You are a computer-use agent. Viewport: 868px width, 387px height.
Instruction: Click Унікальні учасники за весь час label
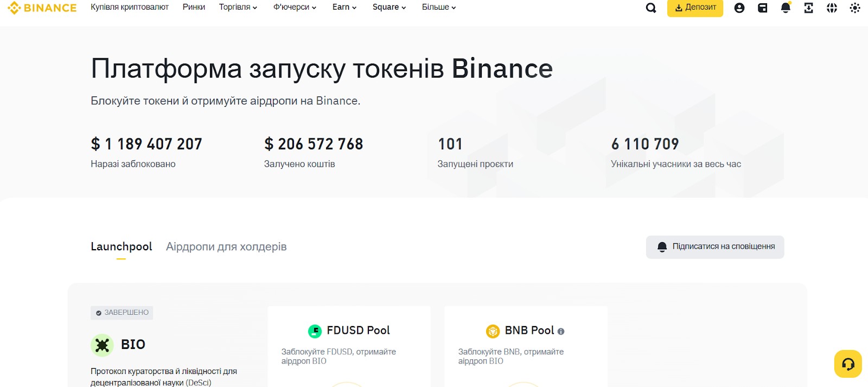click(x=676, y=164)
